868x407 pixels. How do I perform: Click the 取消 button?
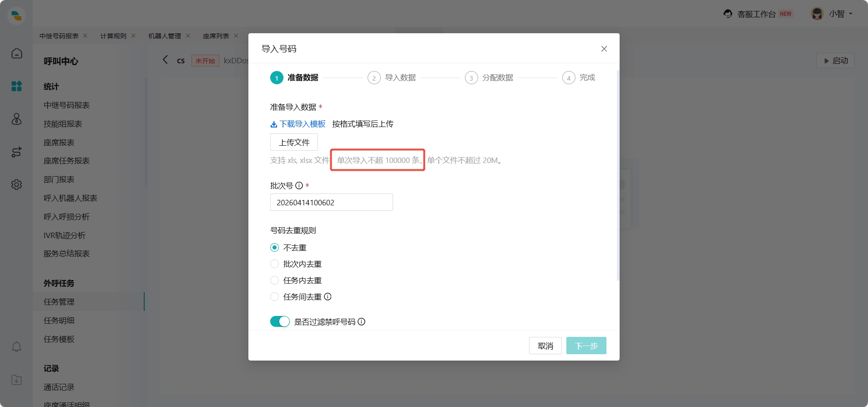coord(545,346)
